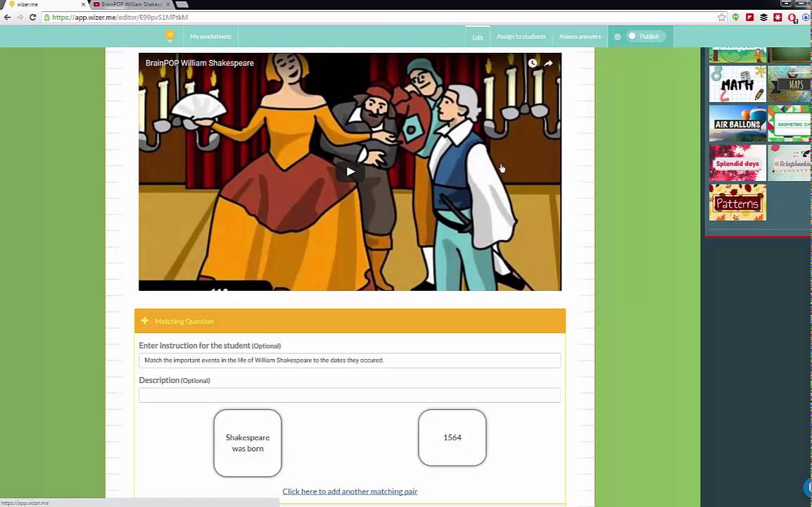Screen dimensions: 812x507
Task: Click the red Flipboard extension icon
Action: pos(750,17)
